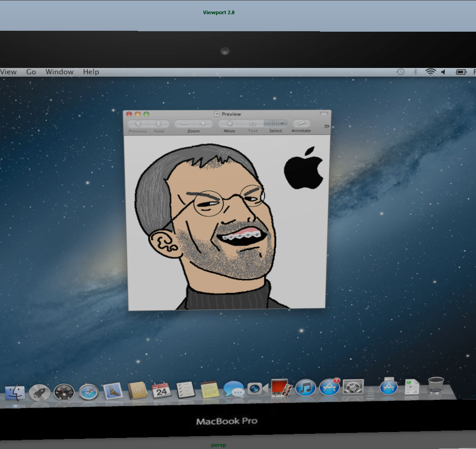Image resolution: width=476 pixels, height=449 pixels.
Task: Select the Move hand tool
Action: point(229,123)
